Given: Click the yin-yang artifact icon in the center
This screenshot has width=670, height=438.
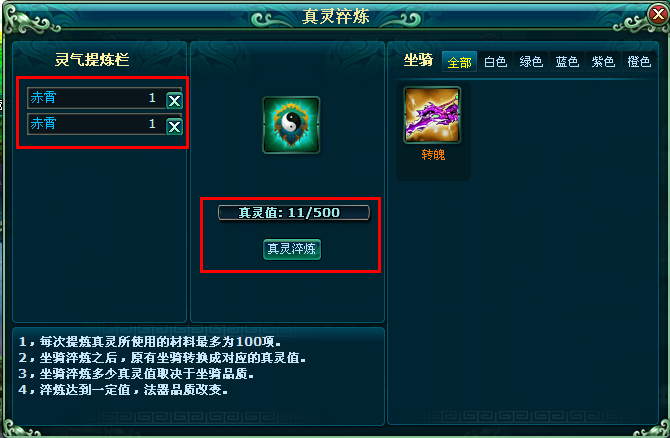Looking at the screenshot, I should click(x=291, y=125).
